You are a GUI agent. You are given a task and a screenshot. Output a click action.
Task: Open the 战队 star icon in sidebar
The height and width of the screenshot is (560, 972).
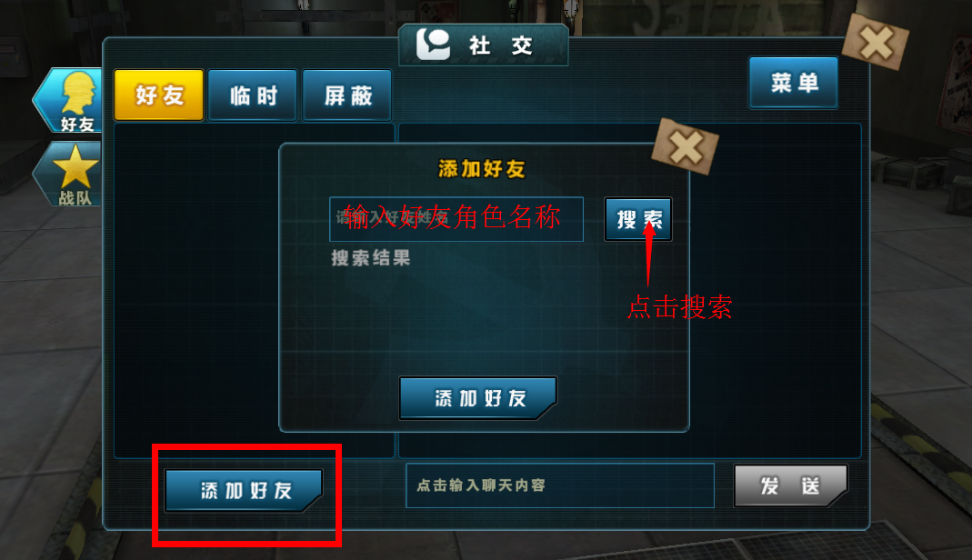coord(70,174)
